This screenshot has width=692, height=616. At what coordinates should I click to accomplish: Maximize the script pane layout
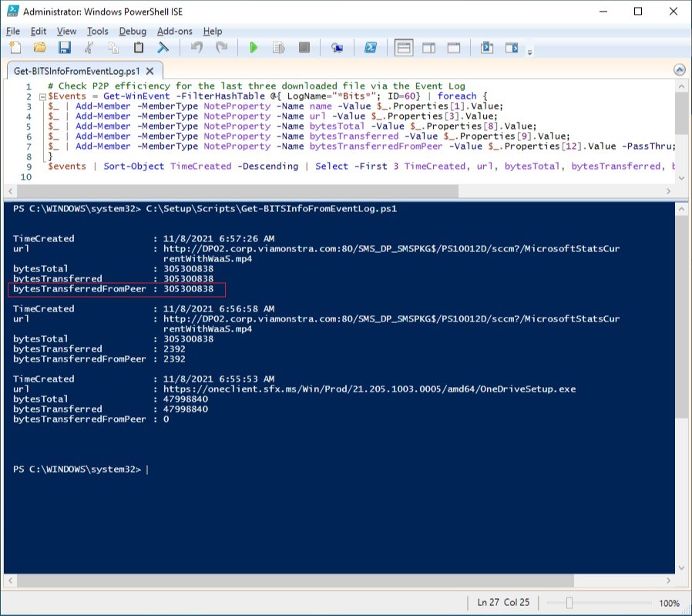click(x=454, y=48)
